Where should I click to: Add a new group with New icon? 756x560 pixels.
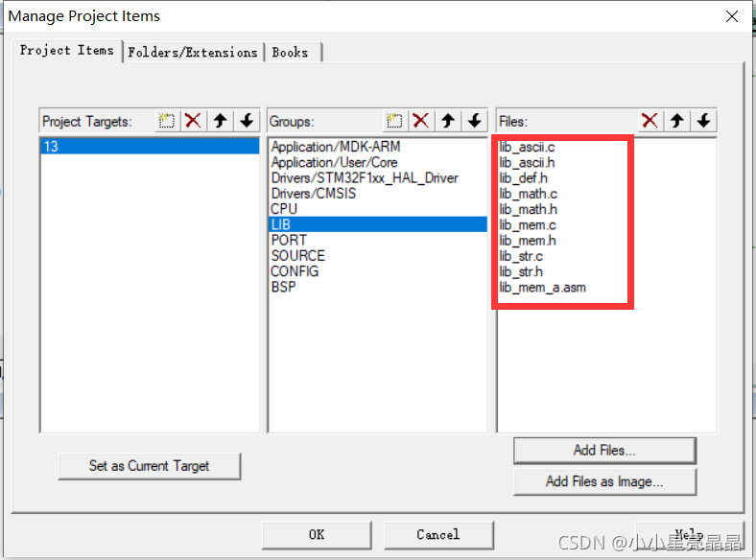[x=394, y=121]
